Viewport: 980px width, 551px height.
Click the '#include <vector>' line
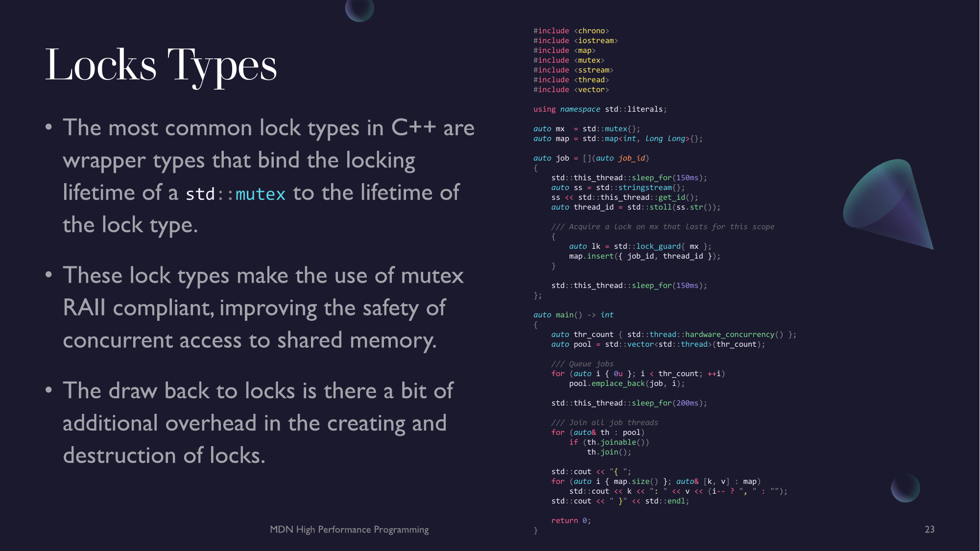[571, 90]
